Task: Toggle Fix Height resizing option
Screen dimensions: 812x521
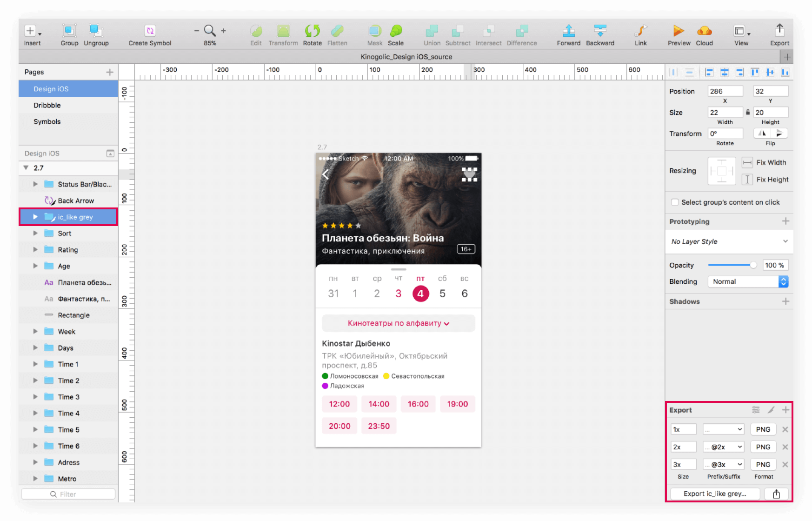Action: tap(747, 180)
